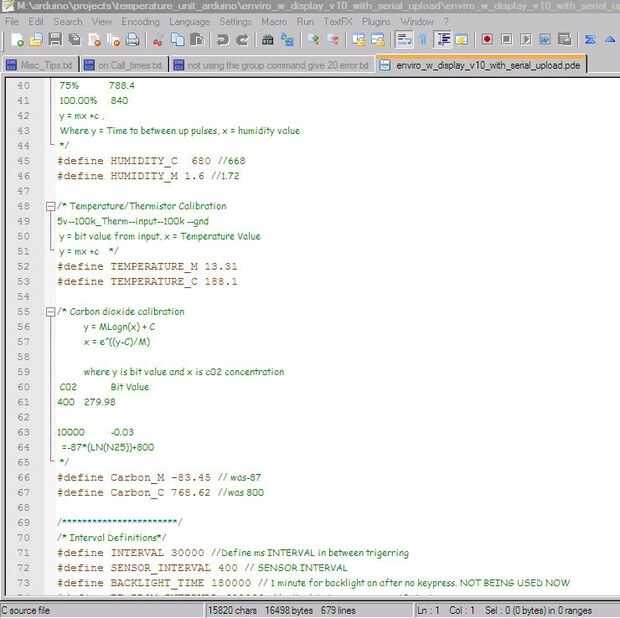
Task: Collapse the Temperature/Thermistor Calibration comment block
Action: pyautogui.click(x=49, y=206)
